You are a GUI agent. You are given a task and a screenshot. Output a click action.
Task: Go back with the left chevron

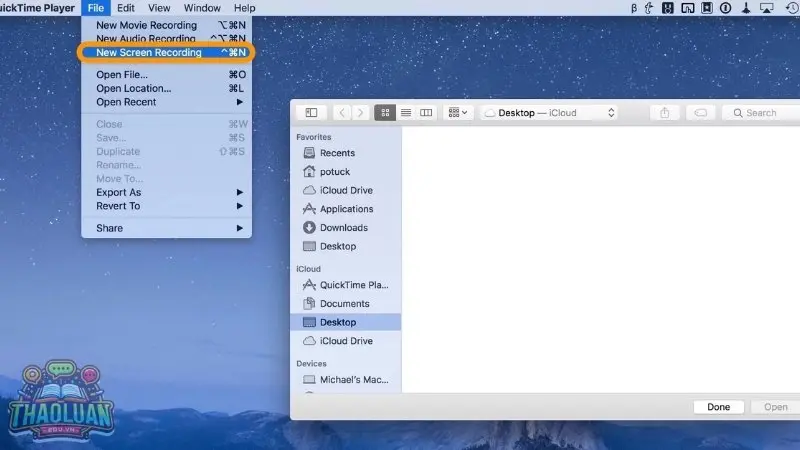[x=342, y=113]
